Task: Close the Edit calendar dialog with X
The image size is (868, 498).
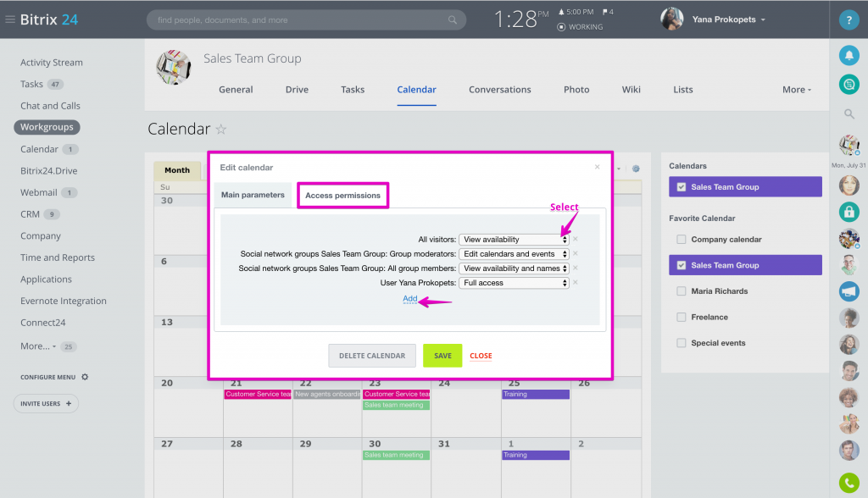Action: click(597, 167)
